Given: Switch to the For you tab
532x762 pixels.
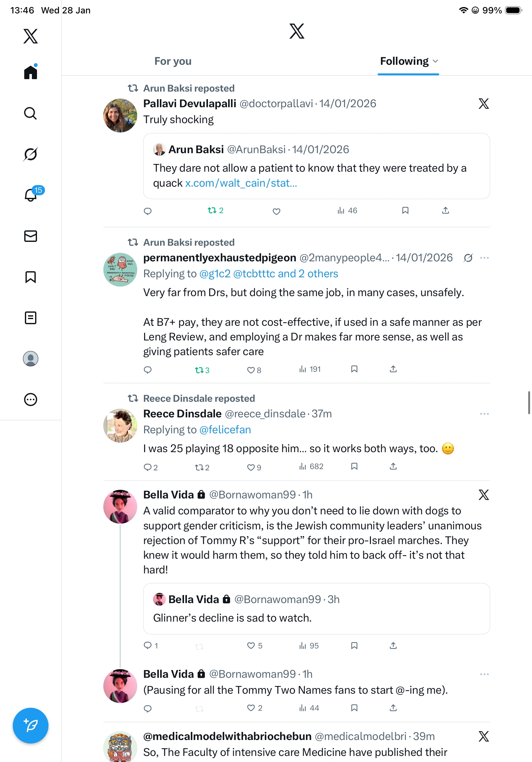Looking at the screenshot, I should tap(173, 61).
